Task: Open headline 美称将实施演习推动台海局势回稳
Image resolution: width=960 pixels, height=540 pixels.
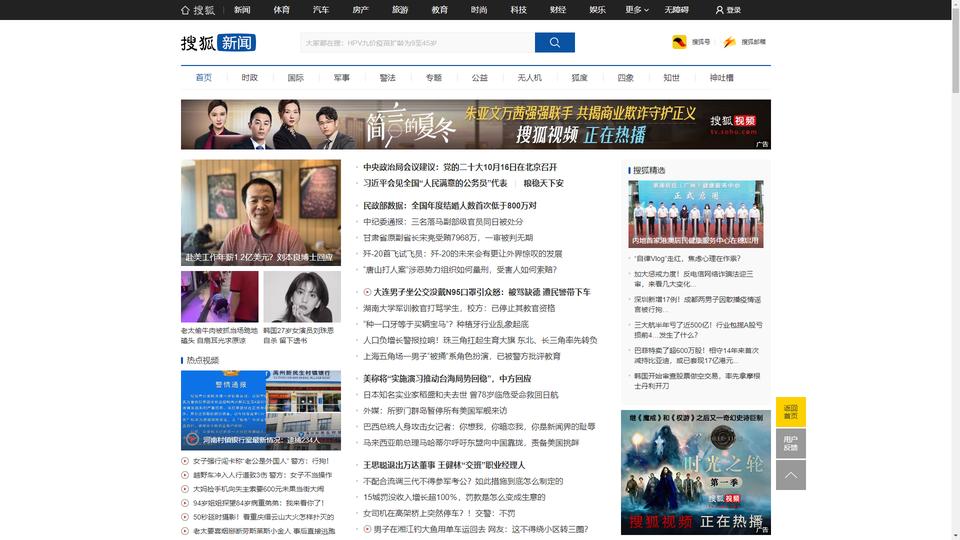Action: click(447, 379)
